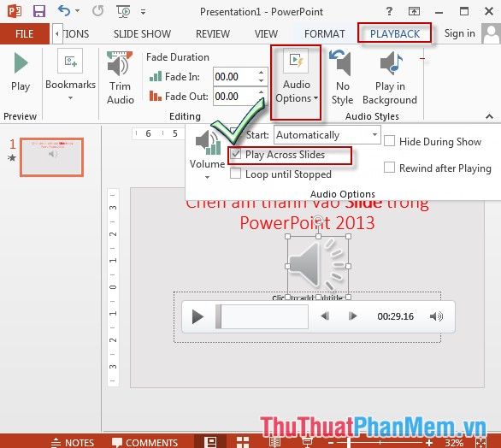Play the audio from media control bar
501x448 pixels.
(x=197, y=316)
